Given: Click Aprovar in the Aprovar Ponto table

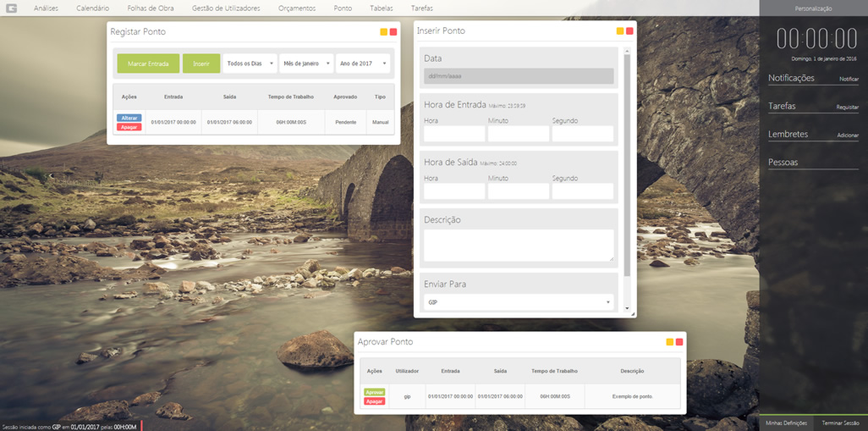Looking at the screenshot, I should (374, 393).
